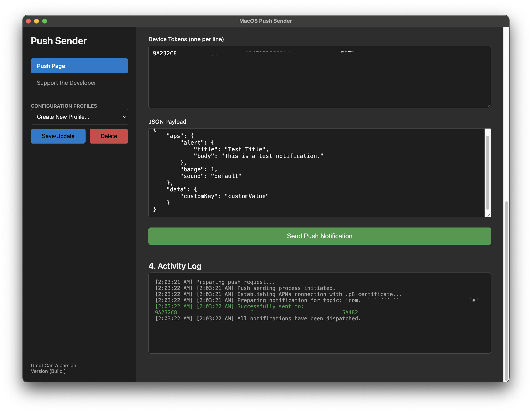Minimize the window with yellow button
This screenshot has height=412, width=532.
click(36, 21)
